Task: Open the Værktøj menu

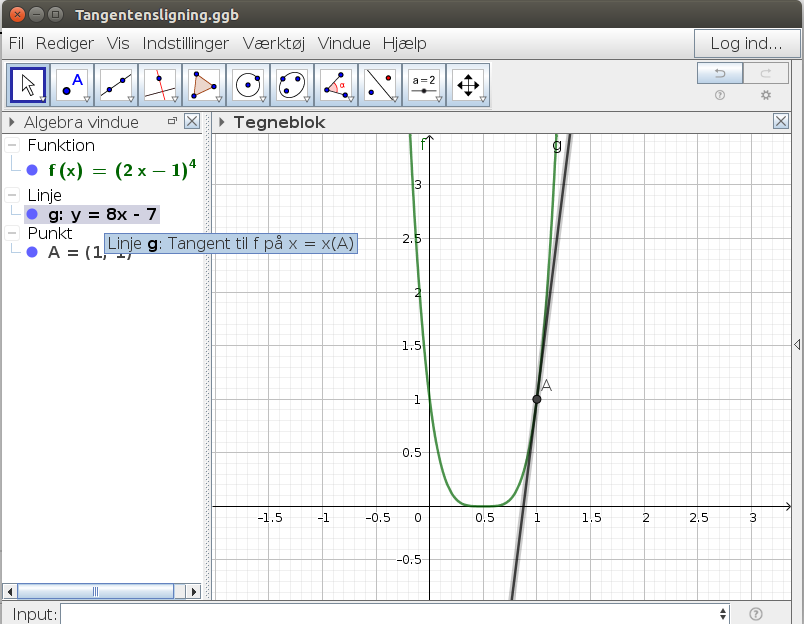Action: pyautogui.click(x=274, y=44)
